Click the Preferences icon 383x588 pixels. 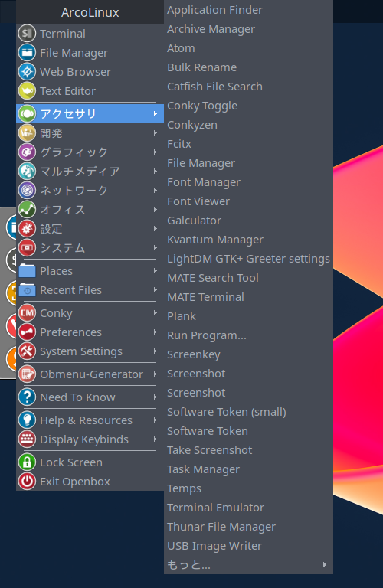(27, 332)
